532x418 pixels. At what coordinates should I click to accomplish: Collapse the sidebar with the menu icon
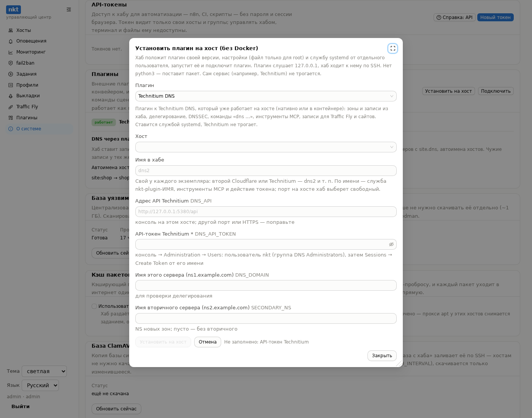point(69,9)
